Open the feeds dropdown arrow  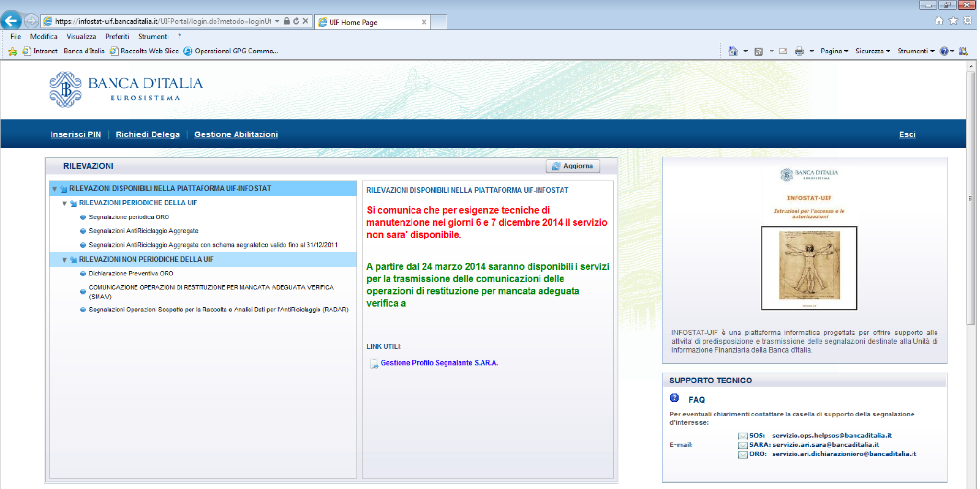(771, 51)
